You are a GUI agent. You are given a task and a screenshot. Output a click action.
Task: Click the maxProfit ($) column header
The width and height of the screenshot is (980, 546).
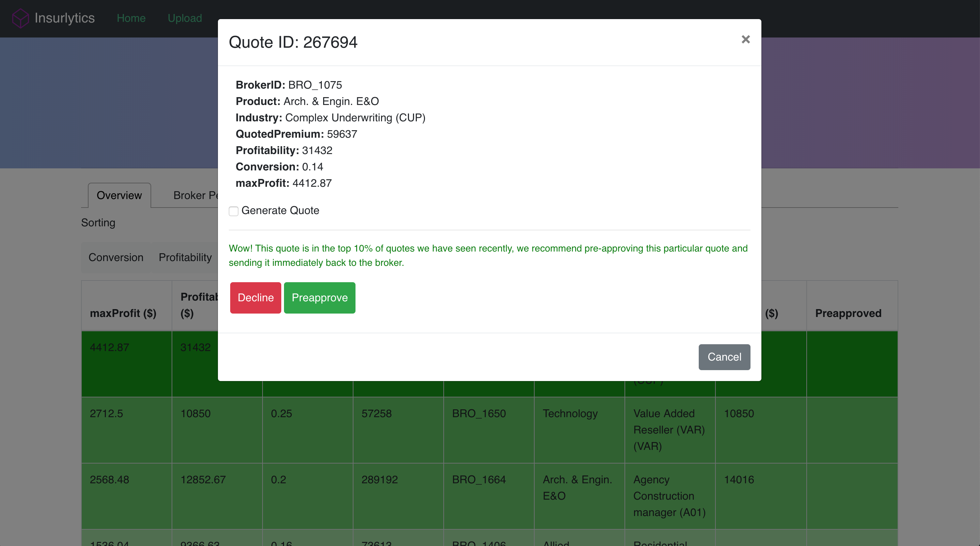(x=123, y=313)
